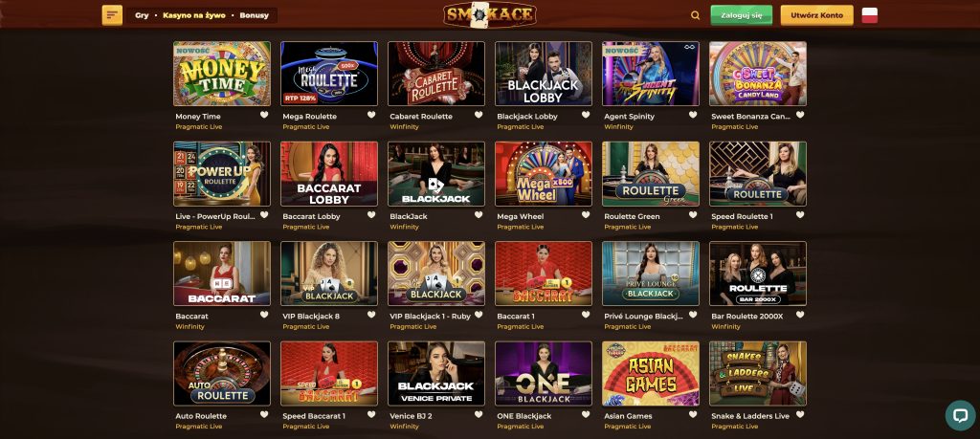Switch to Kasyno na żywo section

(x=194, y=15)
